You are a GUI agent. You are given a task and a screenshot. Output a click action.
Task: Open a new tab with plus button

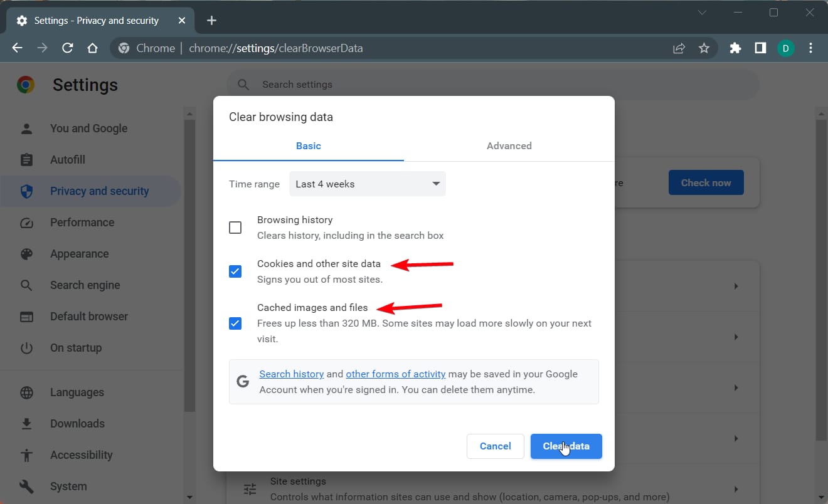211,21
